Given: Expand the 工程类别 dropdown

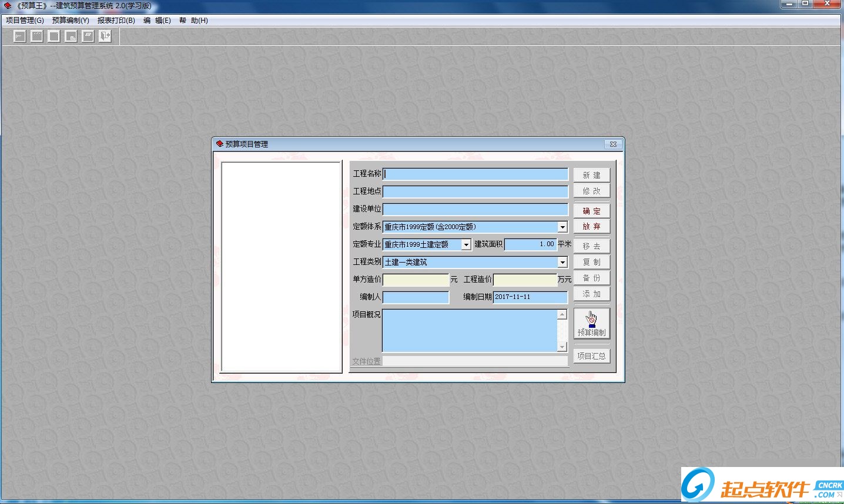Looking at the screenshot, I should [x=562, y=262].
